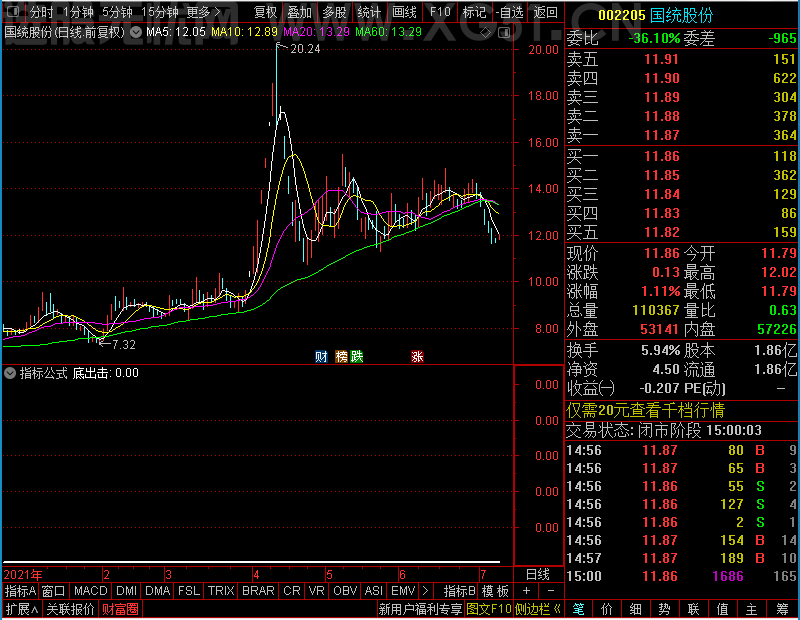Click the 标记 mark button

pyautogui.click(x=474, y=12)
